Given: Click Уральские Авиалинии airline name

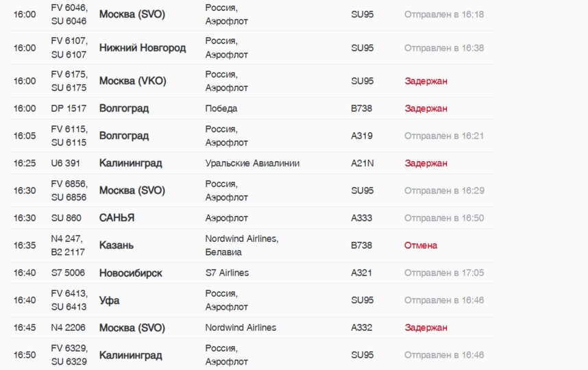Looking at the screenshot, I should click(x=252, y=163).
